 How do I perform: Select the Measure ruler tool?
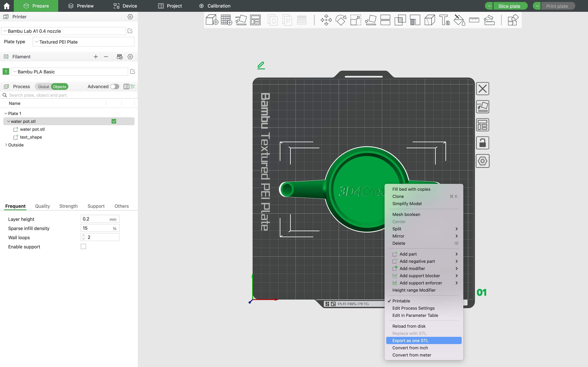pos(474,20)
